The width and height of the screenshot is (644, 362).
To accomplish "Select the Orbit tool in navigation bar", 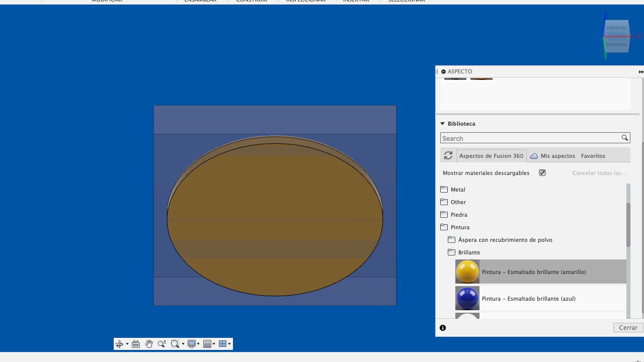I will click(x=119, y=344).
